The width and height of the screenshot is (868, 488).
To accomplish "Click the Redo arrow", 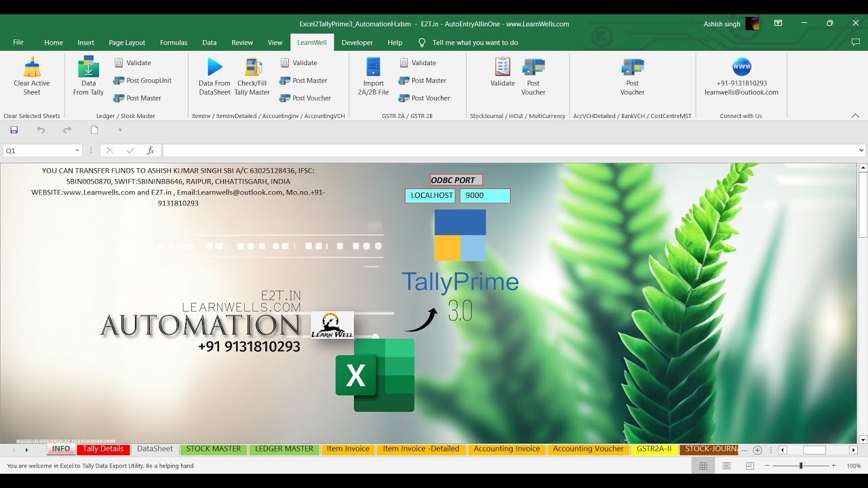I will pos(67,129).
